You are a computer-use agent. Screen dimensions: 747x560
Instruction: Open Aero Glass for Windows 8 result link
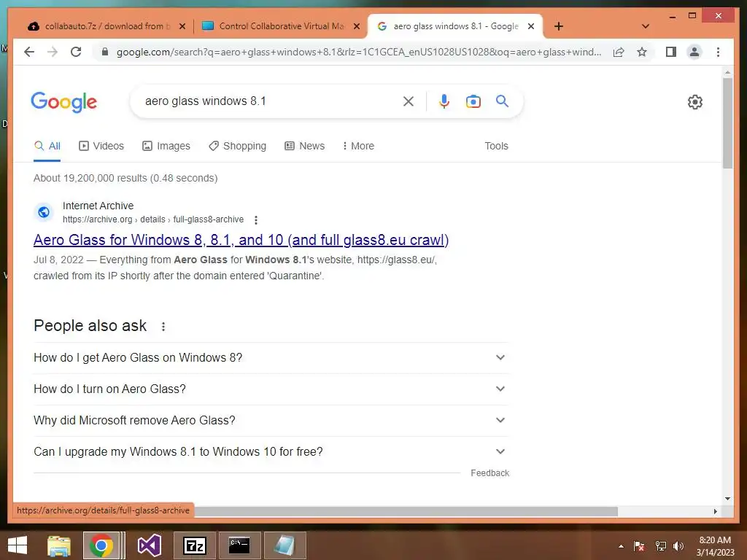point(241,240)
